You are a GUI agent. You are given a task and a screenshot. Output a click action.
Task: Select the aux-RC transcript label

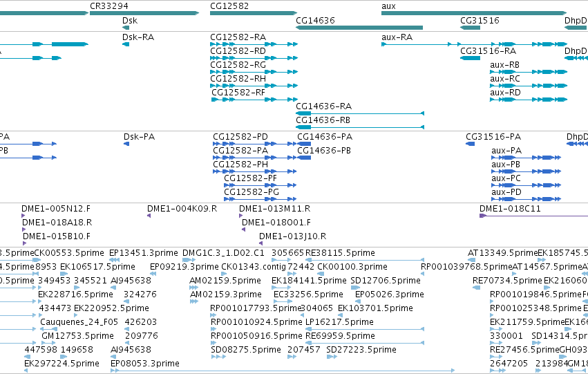pyautogui.click(x=505, y=79)
